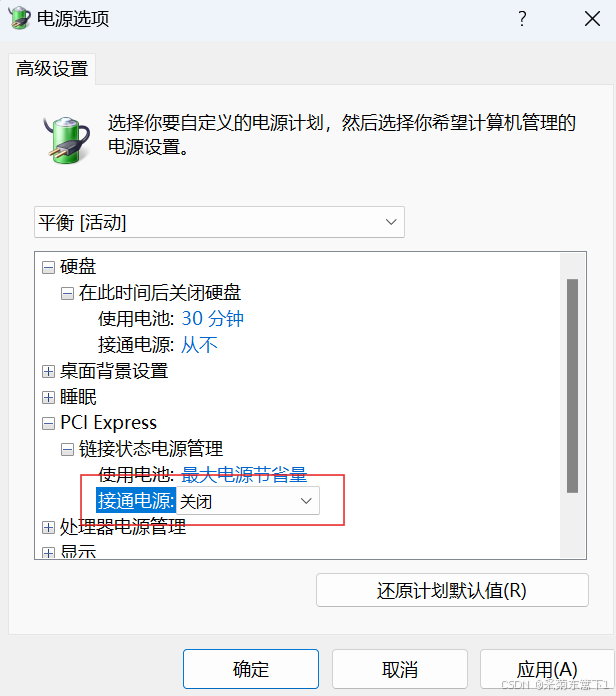Click the large battery plug icon
Image resolution: width=616 pixels, height=696 pixels.
tap(67, 140)
